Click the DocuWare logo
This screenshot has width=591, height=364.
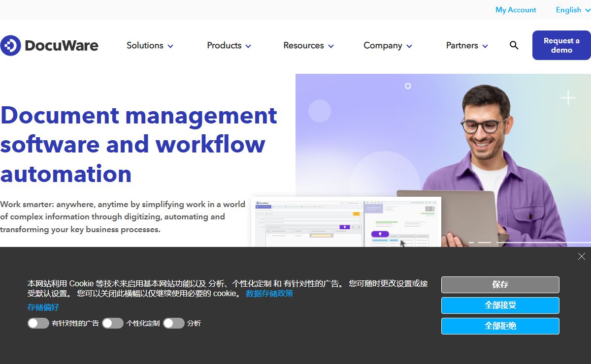49,45
